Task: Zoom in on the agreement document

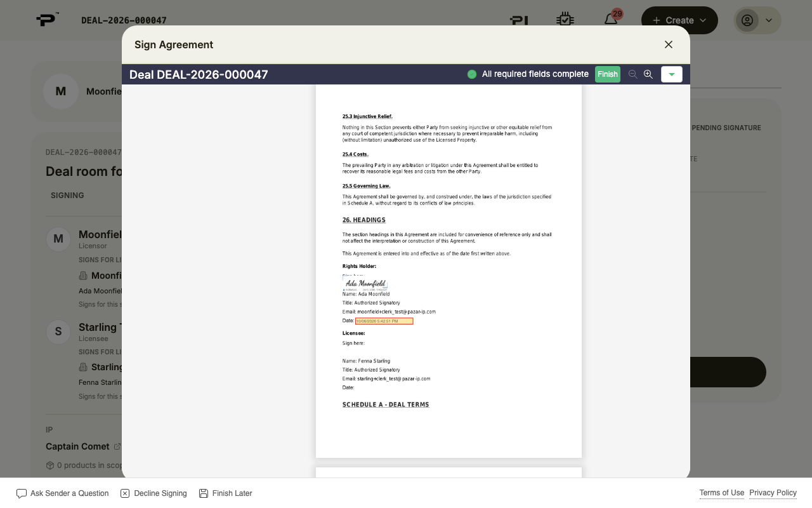Action: 648,74
